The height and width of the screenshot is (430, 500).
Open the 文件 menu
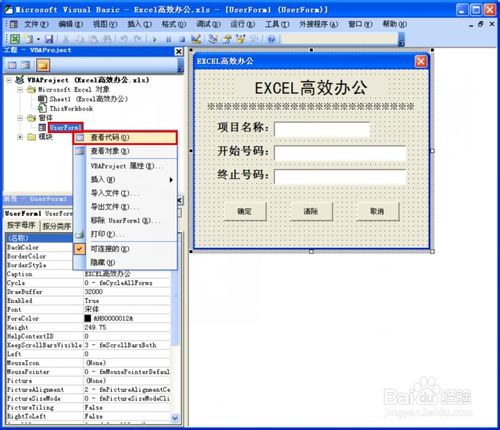[36, 24]
